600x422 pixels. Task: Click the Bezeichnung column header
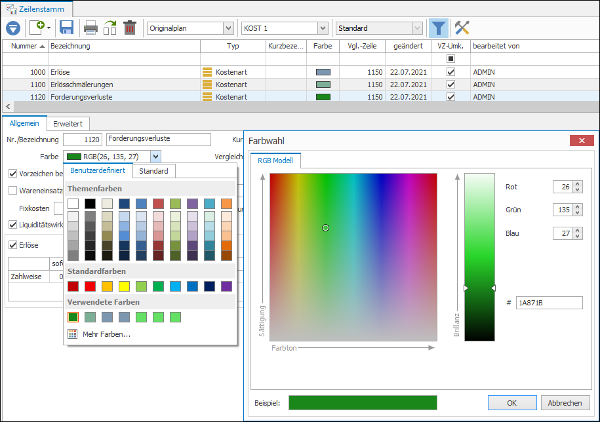(x=124, y=46)
